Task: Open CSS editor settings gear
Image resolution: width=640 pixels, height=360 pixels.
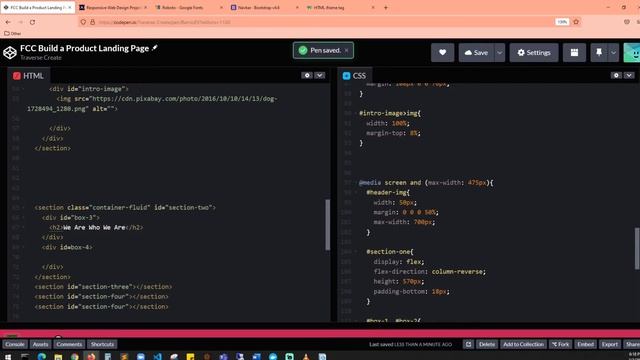Action: (616, 75)
